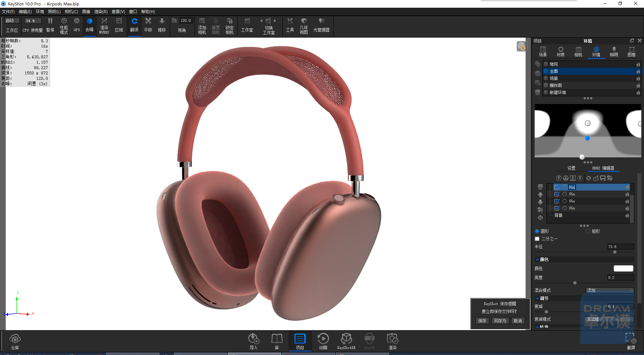Switch to the 材质 material tab
The height and width of the screenshot is (355, 644).
[x=560, y=52]
